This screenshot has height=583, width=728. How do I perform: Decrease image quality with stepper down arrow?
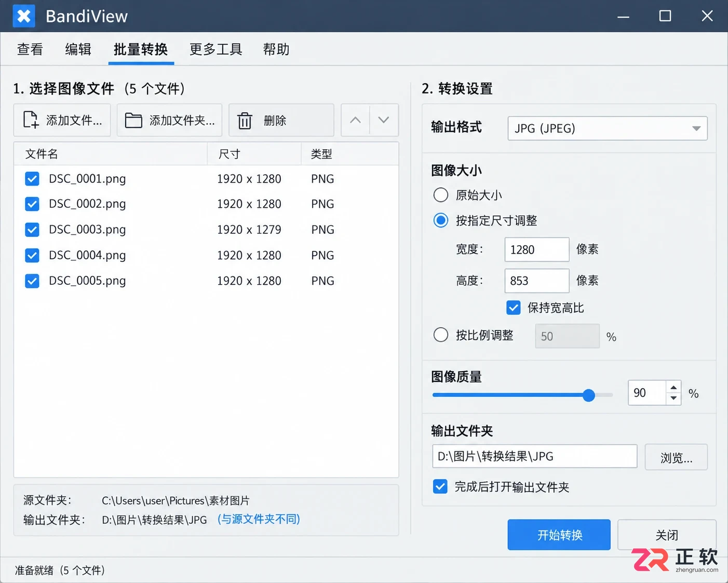(673, 399)
